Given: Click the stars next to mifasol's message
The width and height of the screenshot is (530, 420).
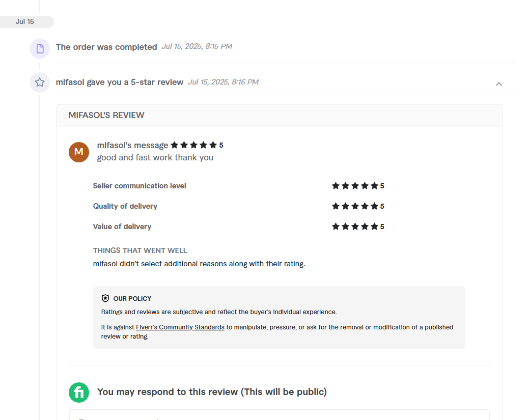Looking at the screenshot, I should point(193,145).
